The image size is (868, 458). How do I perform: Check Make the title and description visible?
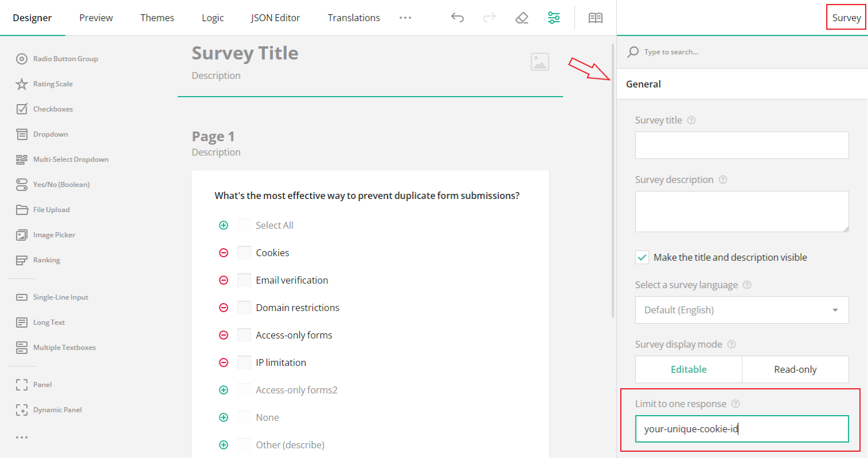(641, 257)
